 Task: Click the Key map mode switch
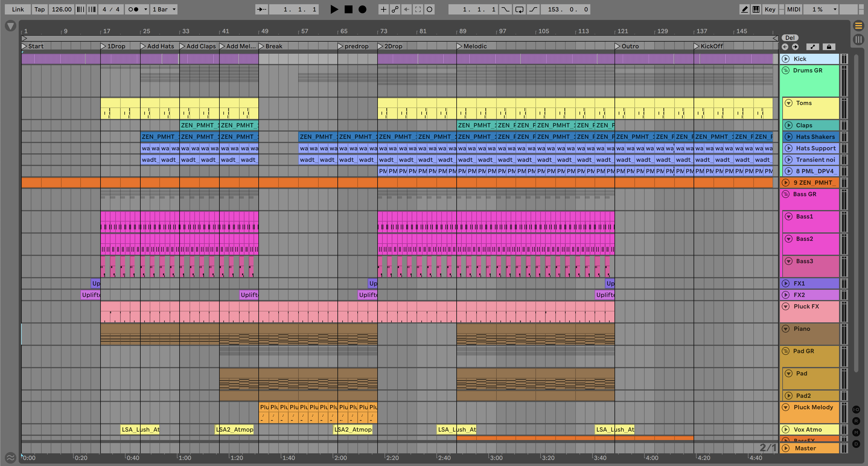[770, 9]
